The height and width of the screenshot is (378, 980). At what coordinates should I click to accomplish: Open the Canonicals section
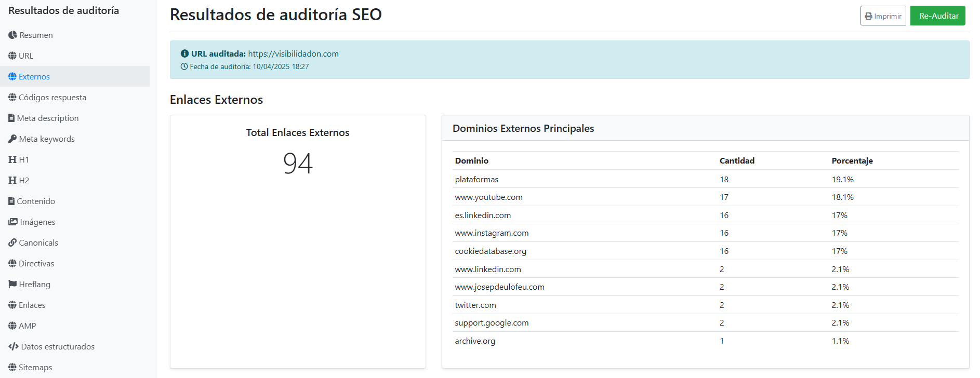(x=75, y=242)
